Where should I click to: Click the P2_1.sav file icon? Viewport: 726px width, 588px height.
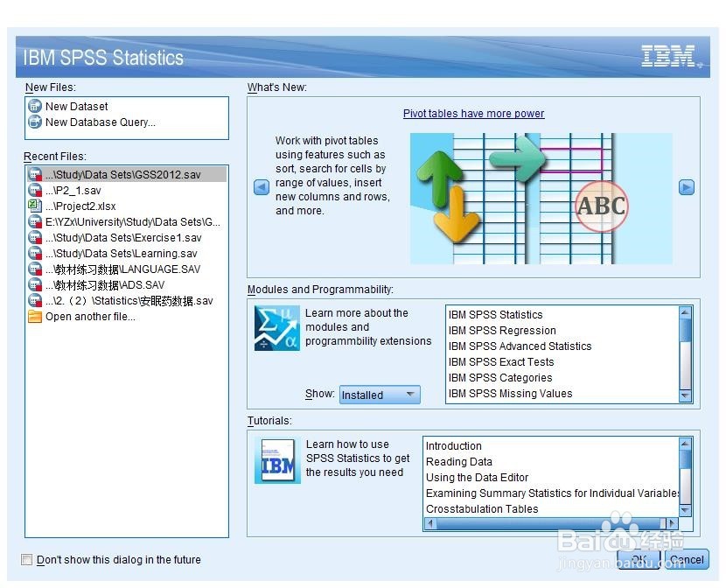click(35, 190)
